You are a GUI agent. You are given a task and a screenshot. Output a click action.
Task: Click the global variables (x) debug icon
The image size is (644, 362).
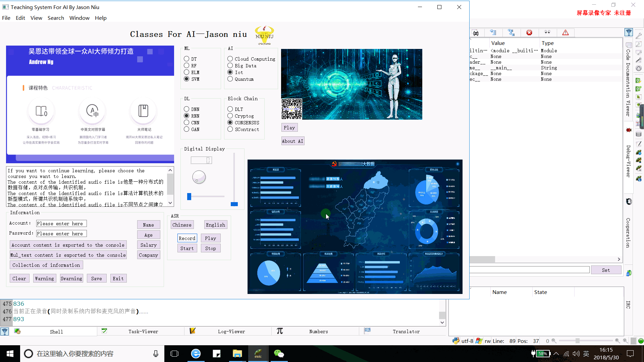click(x=476, y=33)
